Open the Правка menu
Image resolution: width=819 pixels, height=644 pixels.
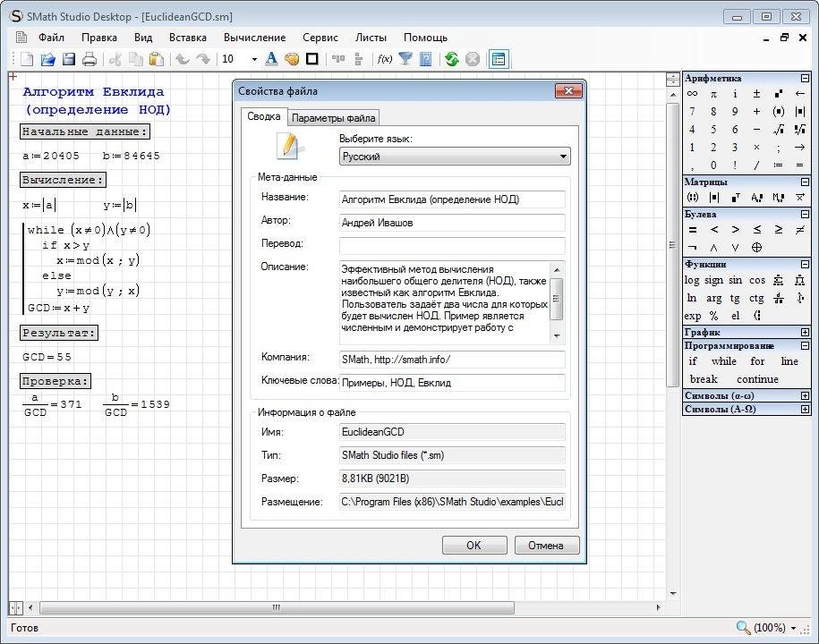click(99, 38)
